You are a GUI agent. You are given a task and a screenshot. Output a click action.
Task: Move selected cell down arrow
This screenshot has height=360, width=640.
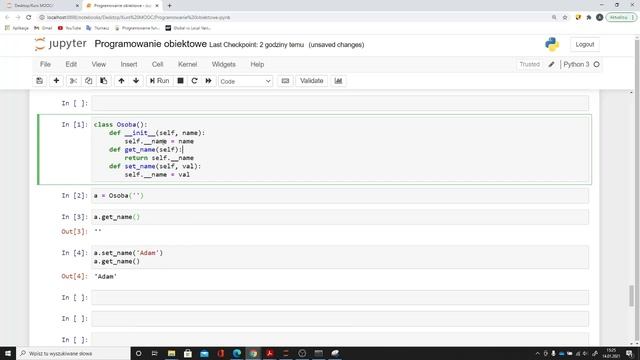point(136,81)
